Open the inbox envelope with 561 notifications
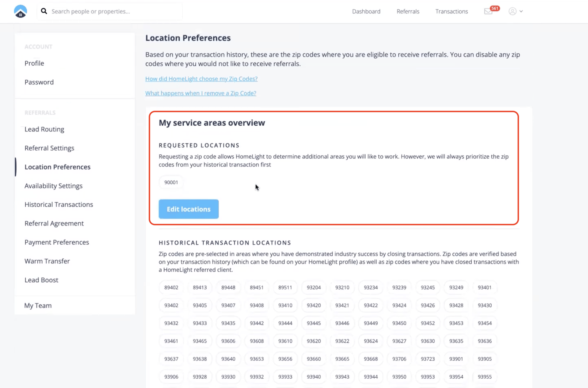588x388 pixels. [489, 12]
